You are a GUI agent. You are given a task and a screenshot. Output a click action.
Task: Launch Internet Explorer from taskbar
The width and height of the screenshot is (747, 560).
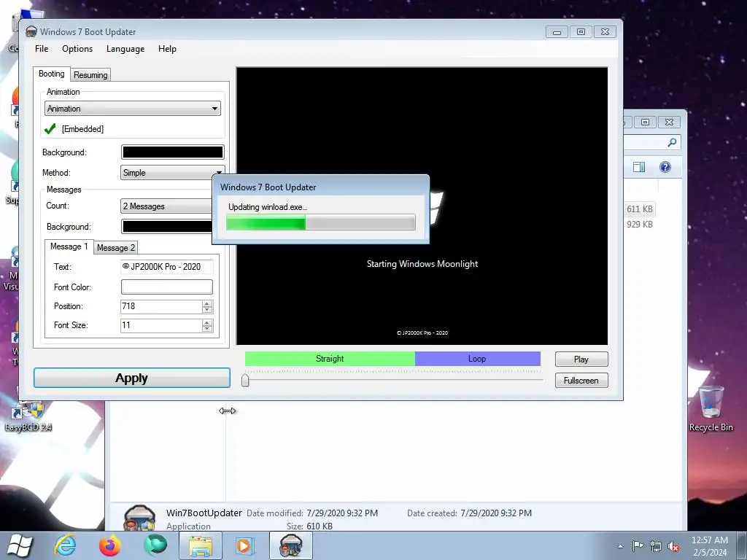pos(65,545)
